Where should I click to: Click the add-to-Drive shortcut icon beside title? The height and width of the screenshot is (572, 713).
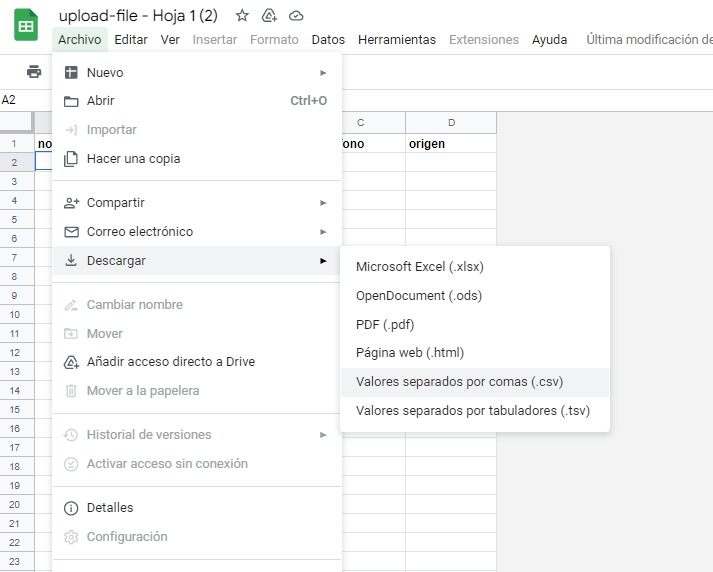(x=269, y=16)
